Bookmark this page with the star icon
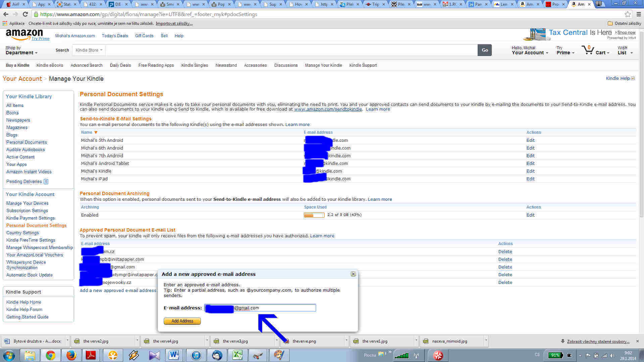Viewport: 644px width, 362px height. coord(628,14)
